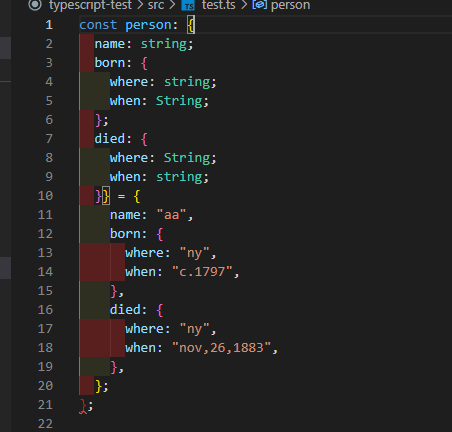Open the test.ts breadcrumb file

[218, 5]
